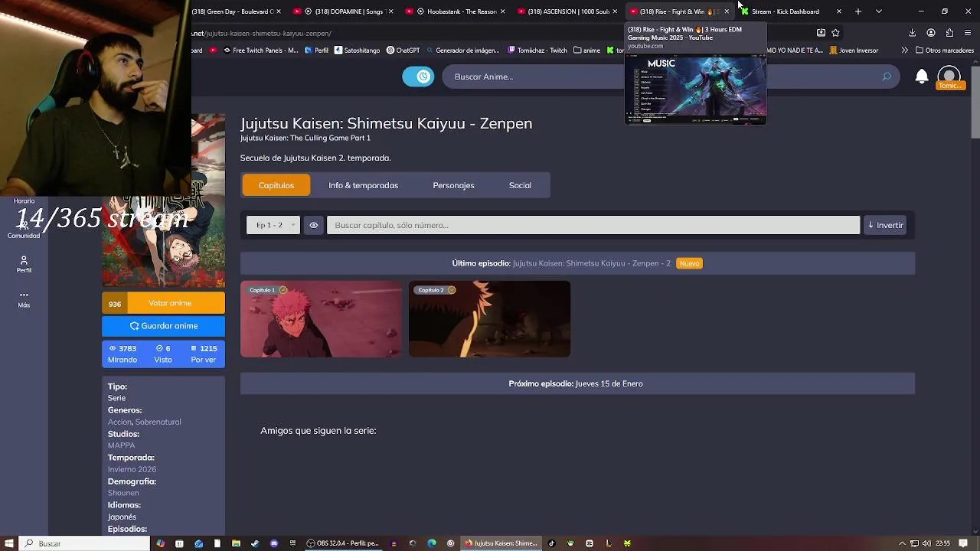980x551 pixels.
Task: Click the 1215 Por ver status button
Action: pos(204,354)
